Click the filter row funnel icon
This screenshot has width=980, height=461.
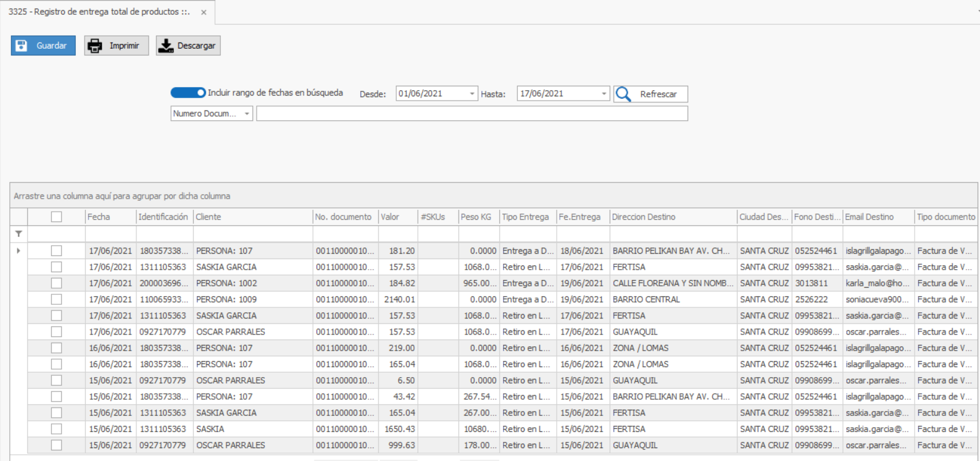tap(19, 234)
